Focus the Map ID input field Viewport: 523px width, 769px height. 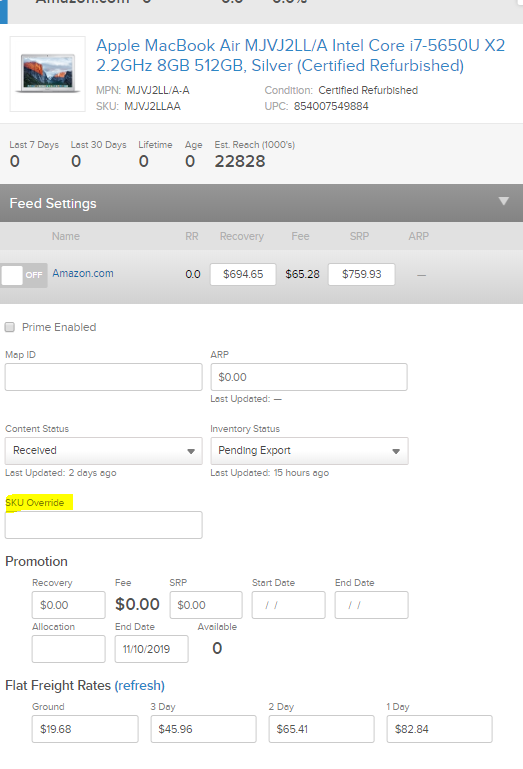(x=104, y=377)
